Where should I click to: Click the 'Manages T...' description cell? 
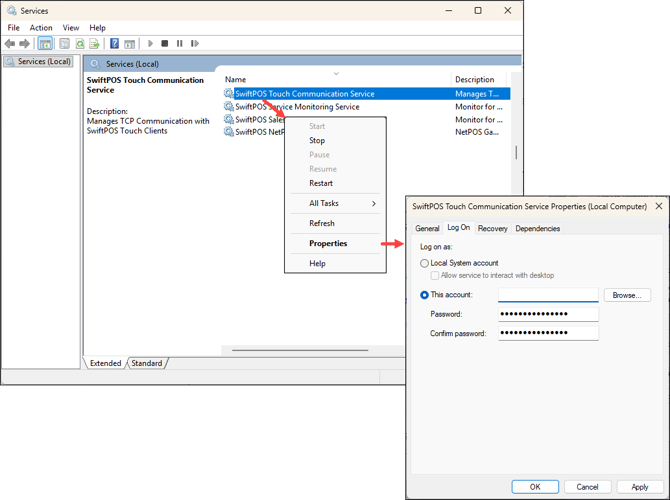(x=476, y=94)
